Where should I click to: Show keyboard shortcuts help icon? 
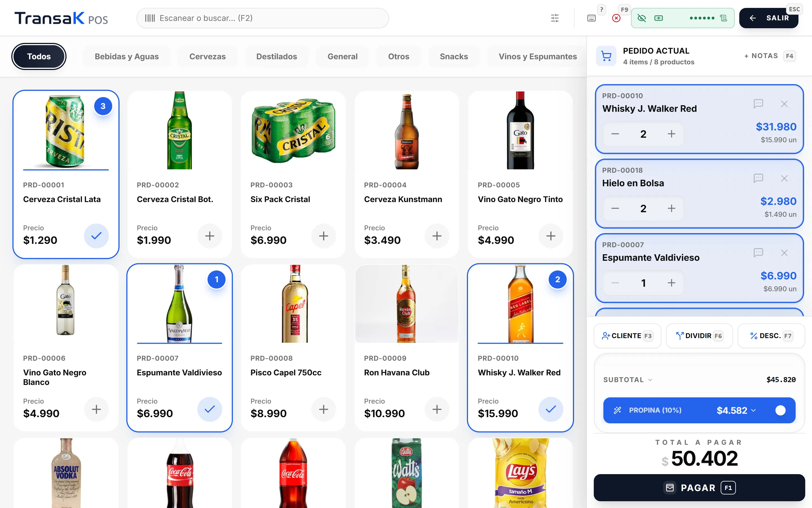click(x=592, y=18)
